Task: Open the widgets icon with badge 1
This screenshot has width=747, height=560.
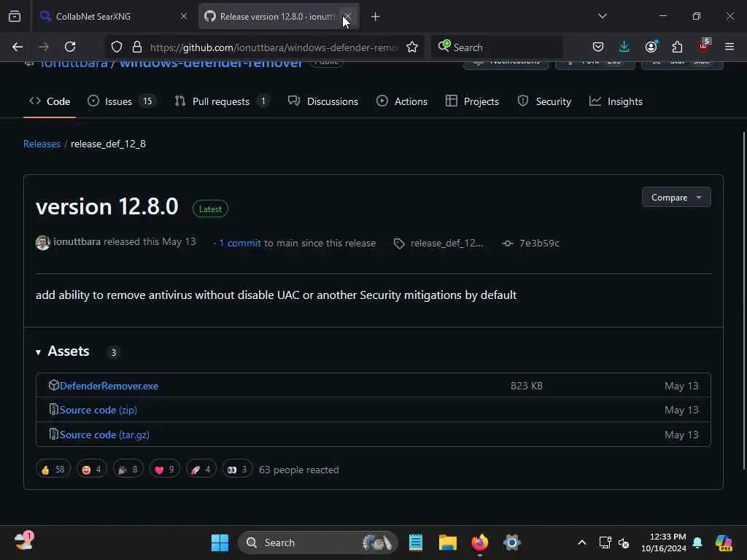Action: pos(23,541)
